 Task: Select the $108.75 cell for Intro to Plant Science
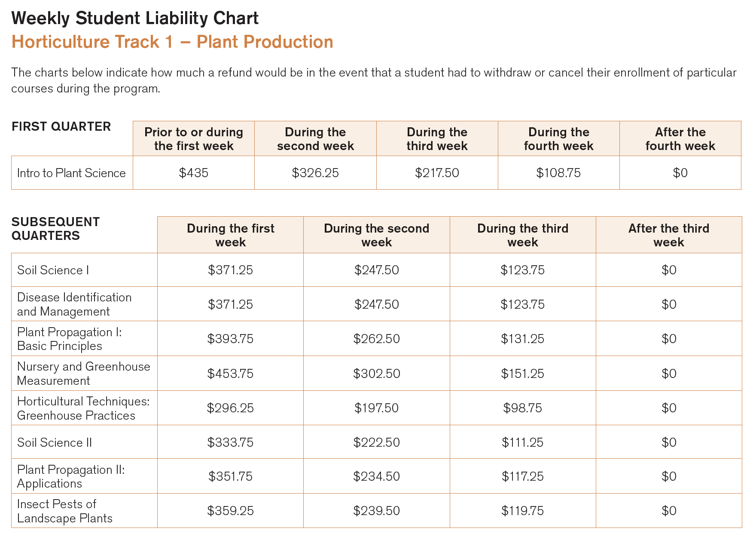558,173
